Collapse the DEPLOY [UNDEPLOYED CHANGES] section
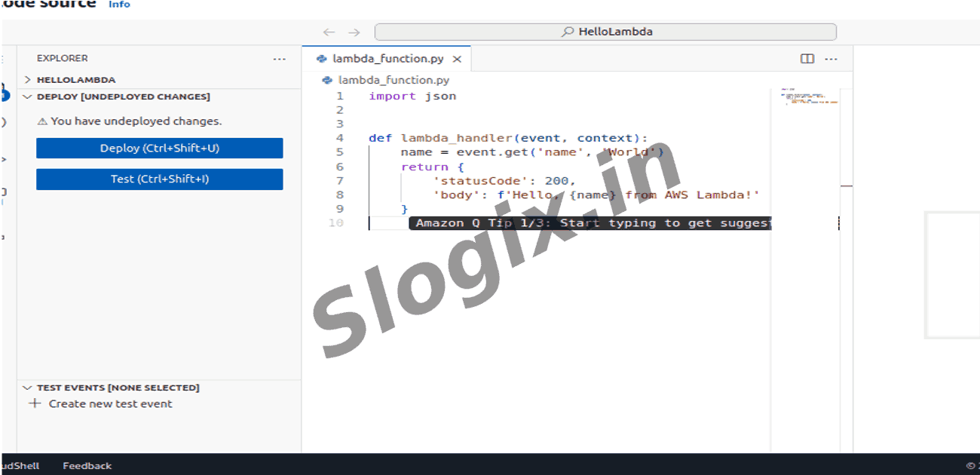Viewport: 980px width, 475px height. [28, 97]
